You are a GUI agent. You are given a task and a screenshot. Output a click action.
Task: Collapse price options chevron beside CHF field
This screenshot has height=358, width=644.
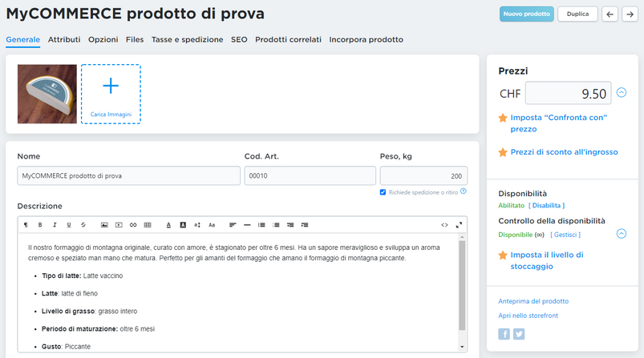click(622, 92)
